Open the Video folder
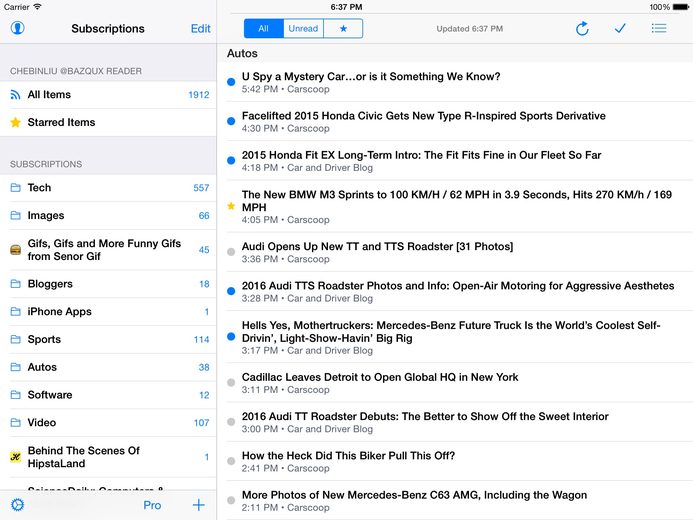 point(109,423)
